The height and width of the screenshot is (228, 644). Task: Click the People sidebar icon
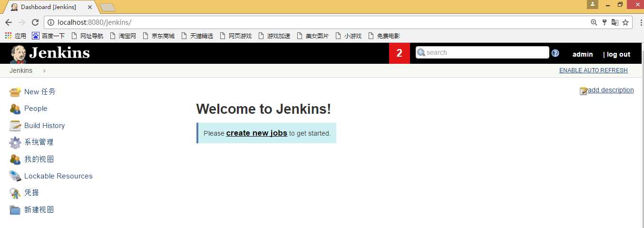(15, 109)
